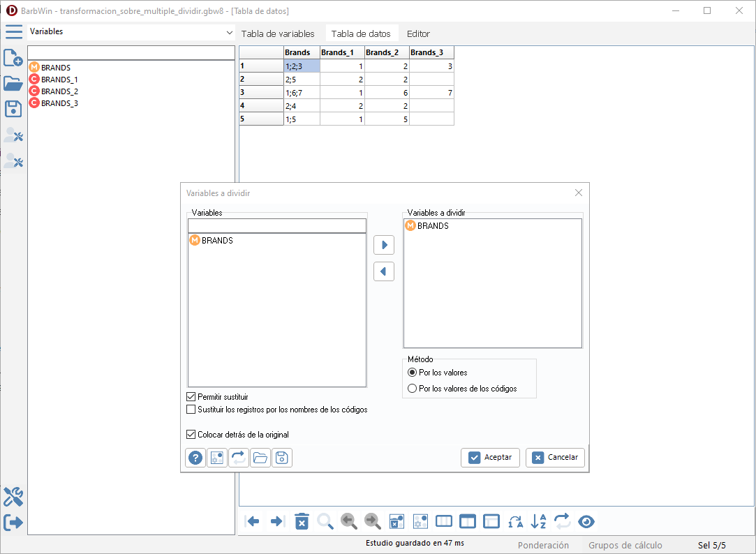The width and height of the screenshot is (756, 554).
Task: Click the search field in dialog Variables list
Action: pos(276,225)
